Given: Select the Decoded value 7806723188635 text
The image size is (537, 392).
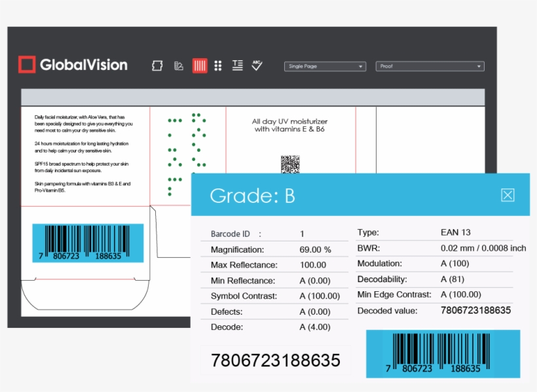Looking at the screenshot, I should point(475,310).
